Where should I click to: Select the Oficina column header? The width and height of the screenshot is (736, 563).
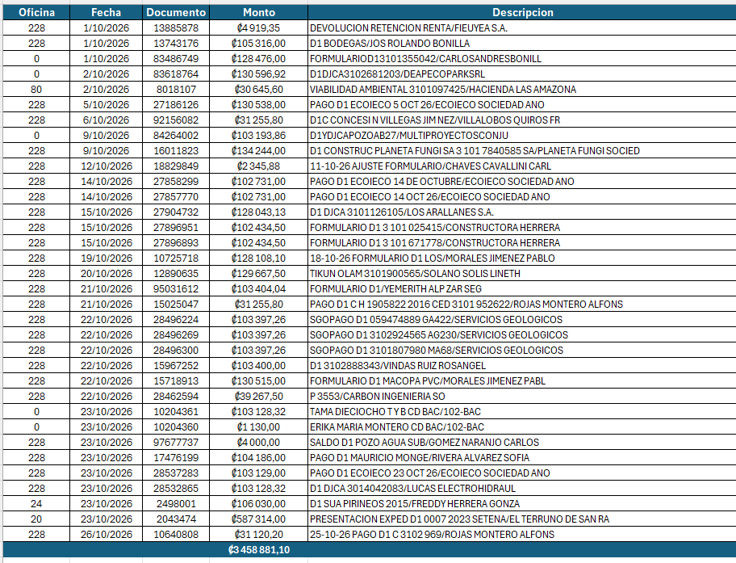point(36,12)
